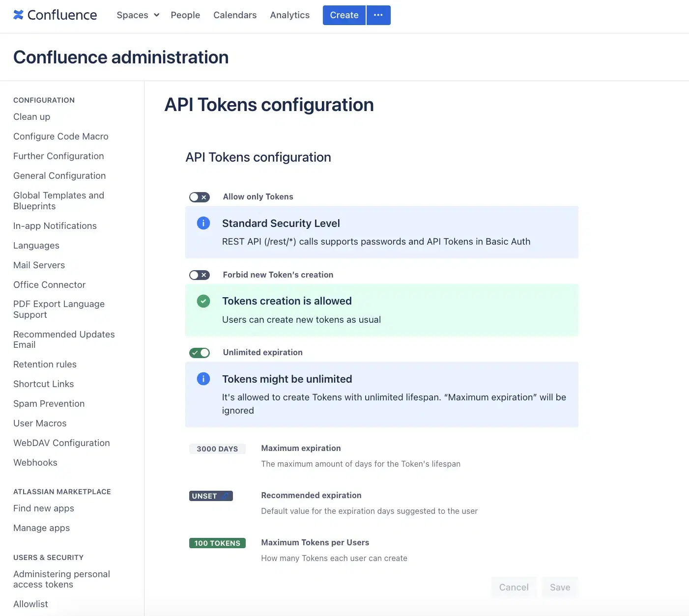Click the Standard Security Level info icon
Image resolution: width=689 pixels, height=616 pixels.
[x=203, y=223]
